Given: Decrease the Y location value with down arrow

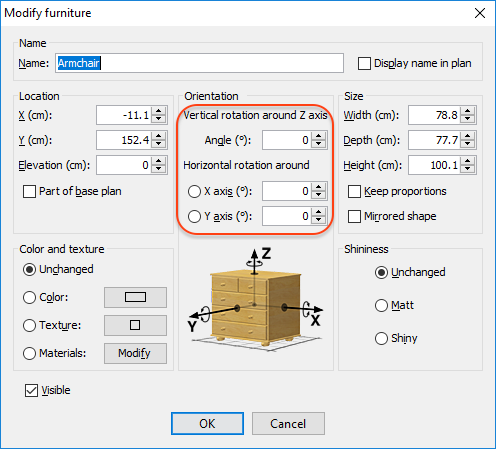Looking at the screenshot, I should coord(159,144).
